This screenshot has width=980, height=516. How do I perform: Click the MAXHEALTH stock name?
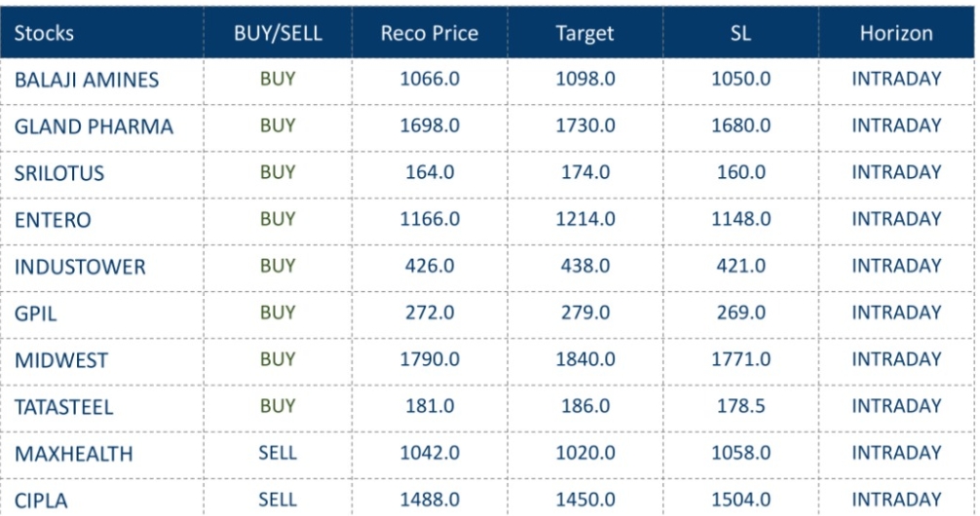[74, 454]
